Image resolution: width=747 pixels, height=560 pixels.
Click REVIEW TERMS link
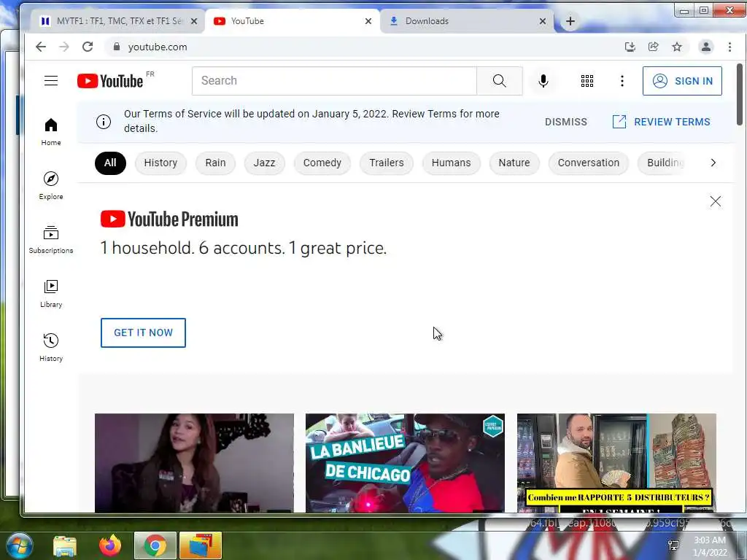[x=661, y=122]
